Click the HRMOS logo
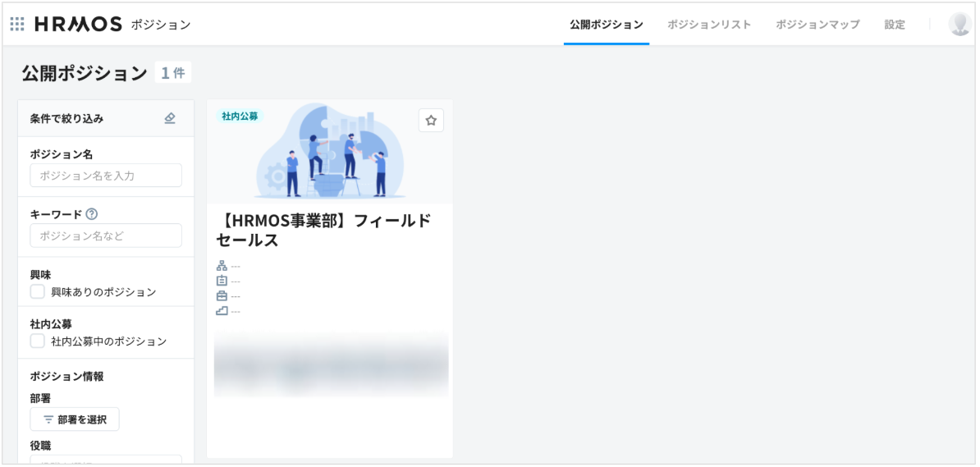 [x=78, y=25]
